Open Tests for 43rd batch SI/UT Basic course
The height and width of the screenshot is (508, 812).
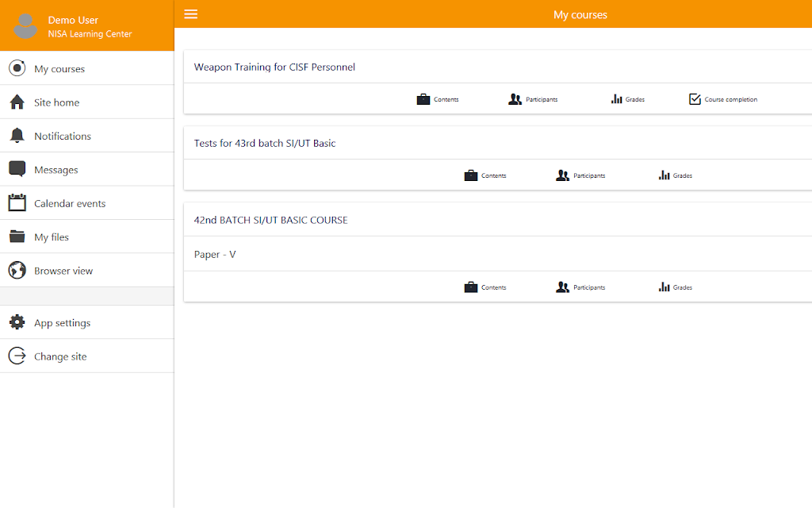coord(265,143)
